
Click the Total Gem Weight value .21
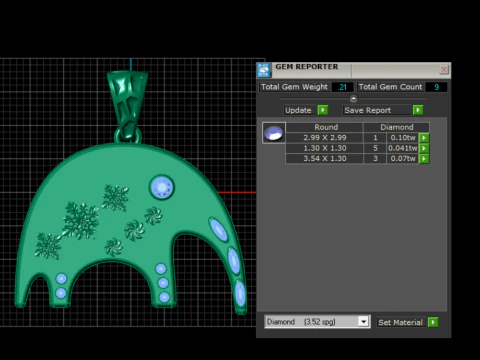click(342, 87)
